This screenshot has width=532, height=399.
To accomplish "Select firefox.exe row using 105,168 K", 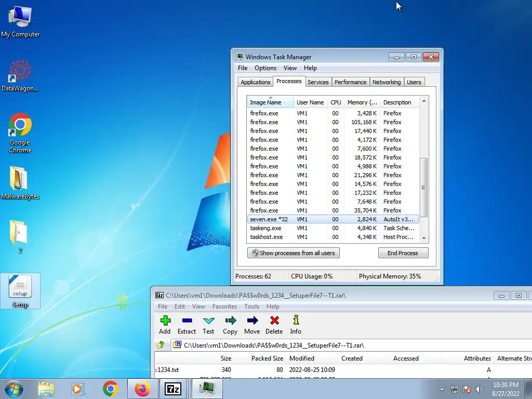I will coord(333,122).
